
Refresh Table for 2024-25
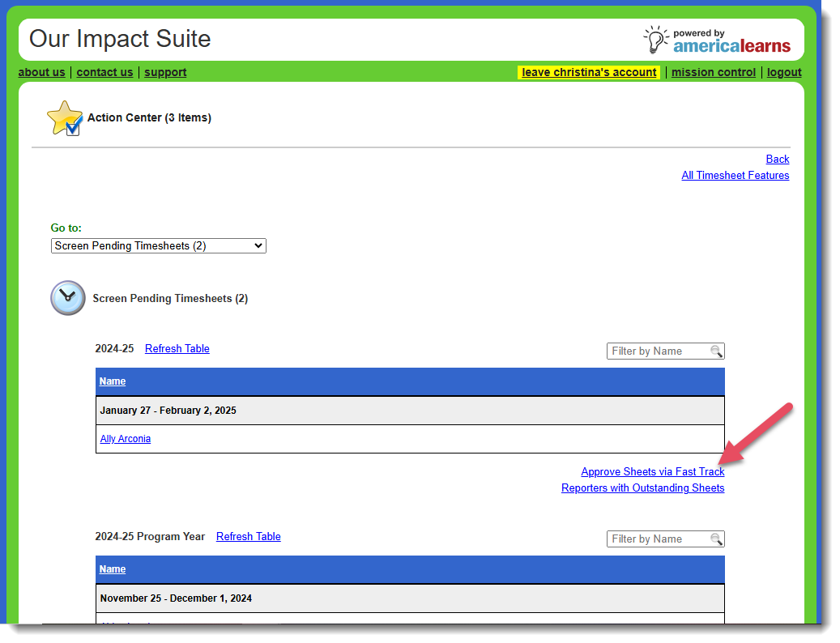[177, 348]
